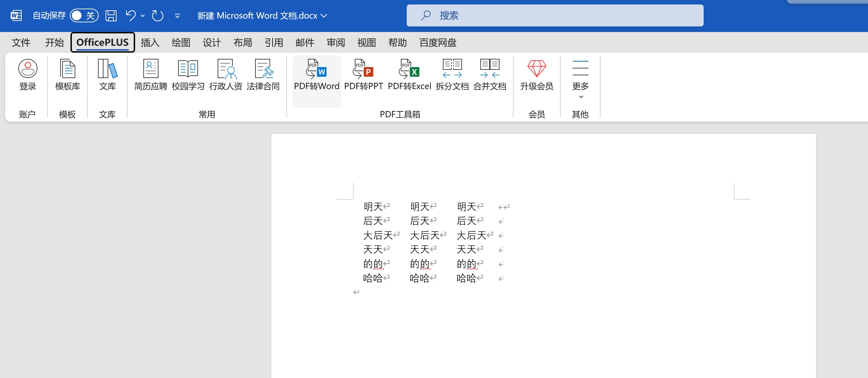Click the PDF转PPT conversion icon
The width and height of the screenshot is (868, 378).
pyautogui.click(x=363, y=69)
